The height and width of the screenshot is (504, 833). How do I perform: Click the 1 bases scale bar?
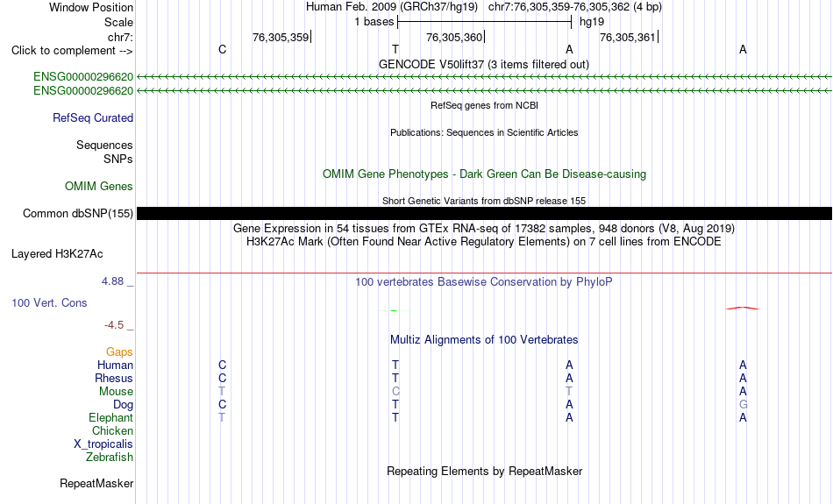[x=484, y=22]
